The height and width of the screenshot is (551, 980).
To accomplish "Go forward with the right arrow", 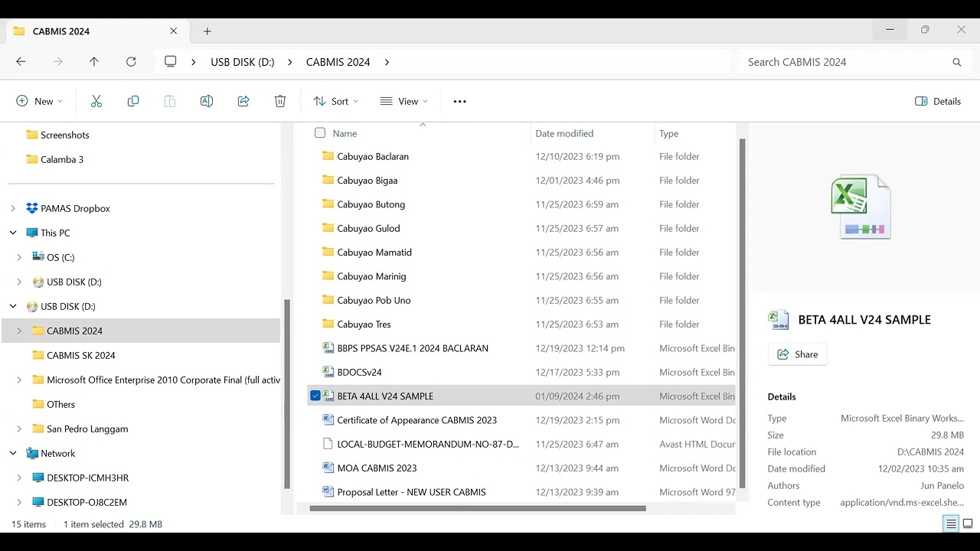I will [x=57, y=62].
